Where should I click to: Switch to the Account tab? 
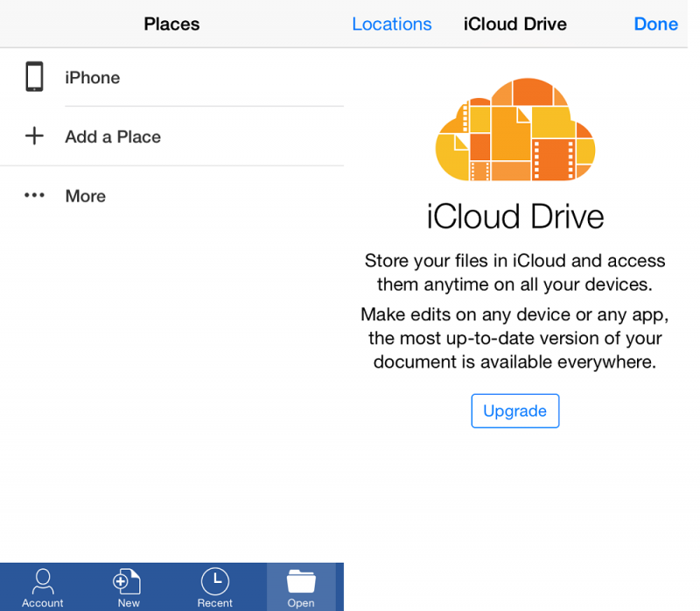tap(43, 586)
